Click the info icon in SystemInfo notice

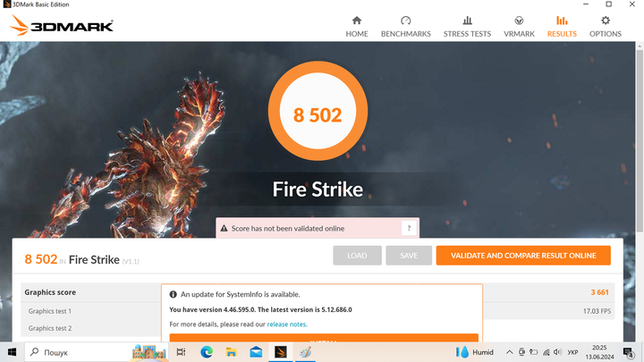[x=173, y=294]
